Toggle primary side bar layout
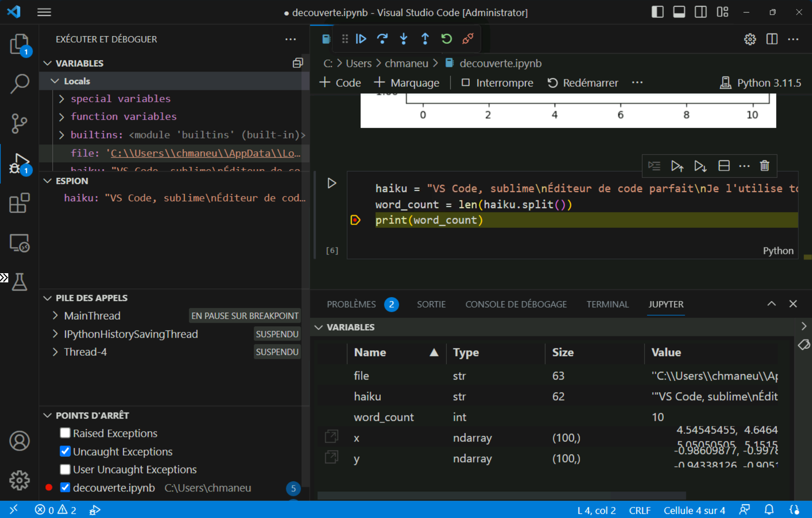The height and width of the screenshot is (518, 812). point(657,12)
